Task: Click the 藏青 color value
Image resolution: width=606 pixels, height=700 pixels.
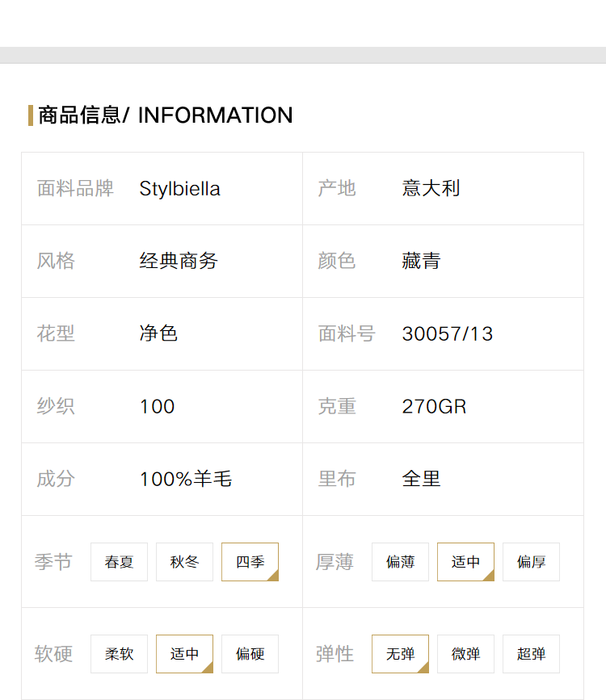Action: (x=421, y=261)
